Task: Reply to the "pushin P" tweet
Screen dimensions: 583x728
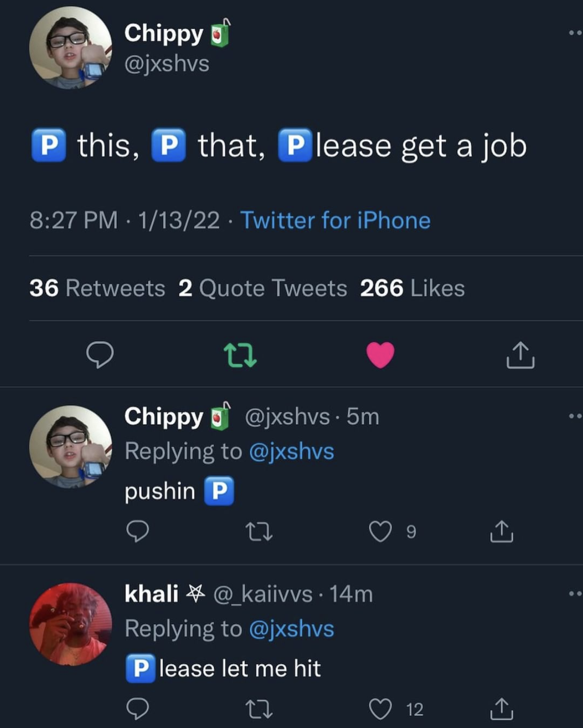Action: click(138, 532)
